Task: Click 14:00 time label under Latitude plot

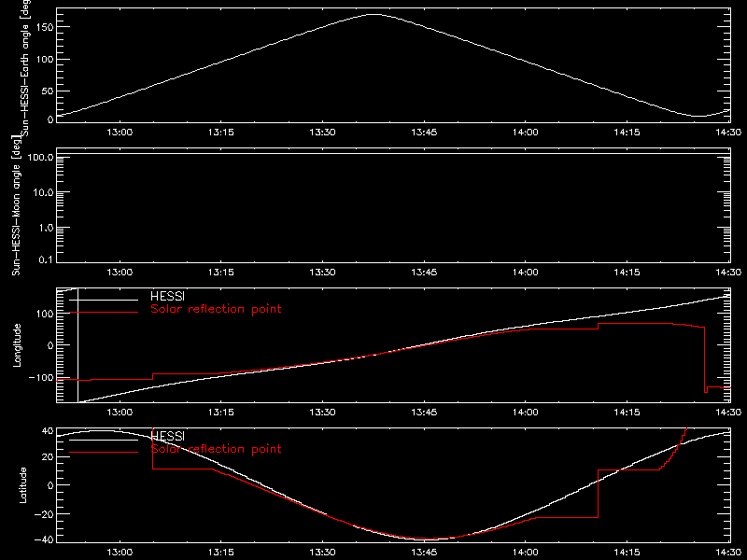Action: pyautogui.click(x=526, y=553)
